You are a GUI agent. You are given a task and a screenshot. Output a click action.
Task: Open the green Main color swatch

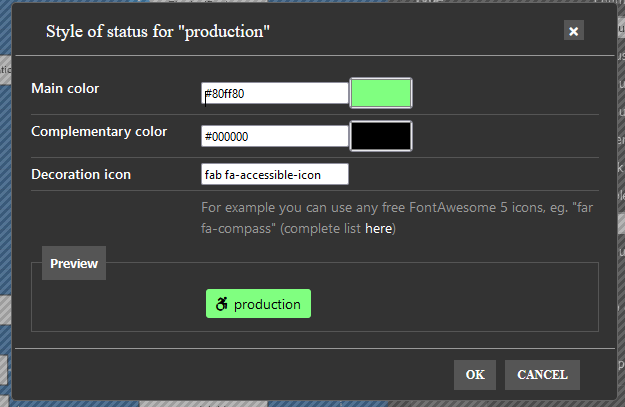(381, 93)
